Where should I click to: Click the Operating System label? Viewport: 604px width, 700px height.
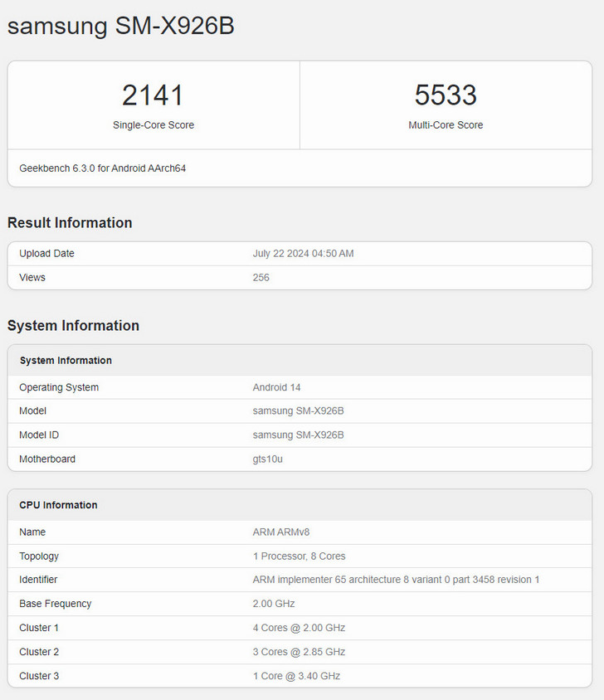59,387
